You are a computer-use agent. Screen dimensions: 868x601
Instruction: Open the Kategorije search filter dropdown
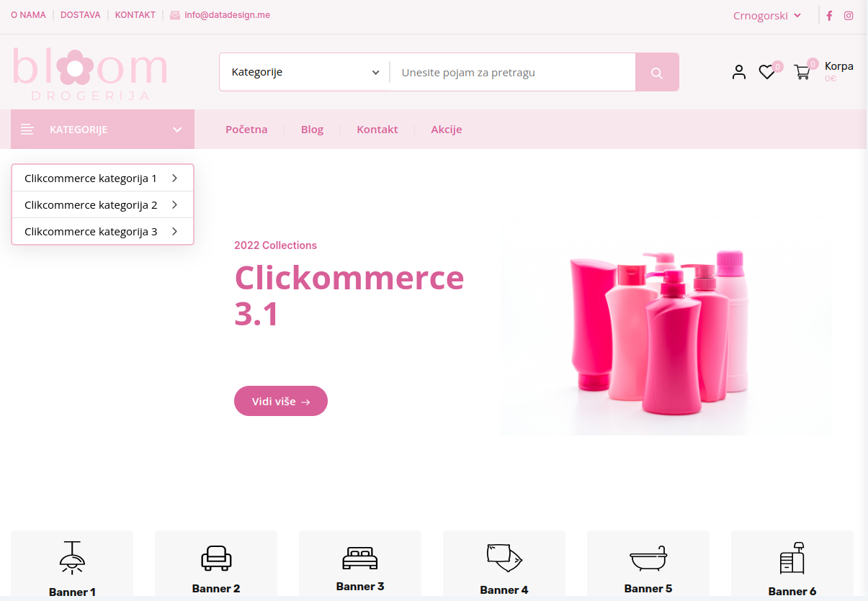pos(305,72)
